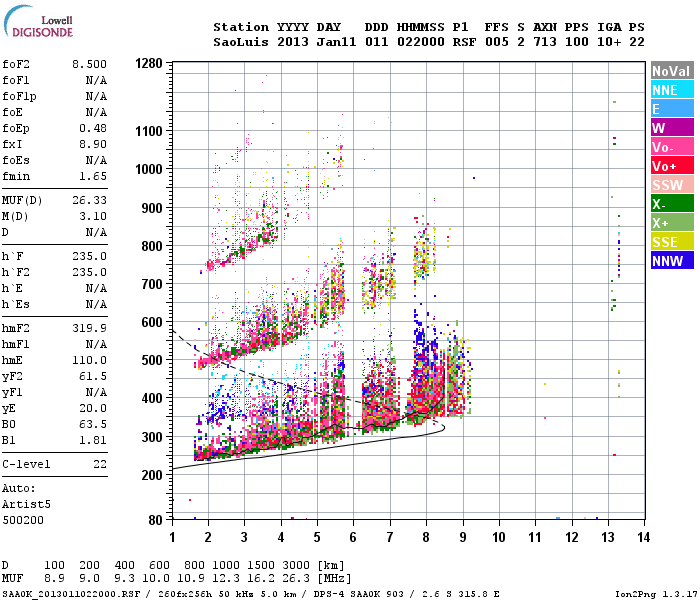This screenshot has height=600, width=700.
Task: Click the 1280 km height axis label
Action: (149, 63)
